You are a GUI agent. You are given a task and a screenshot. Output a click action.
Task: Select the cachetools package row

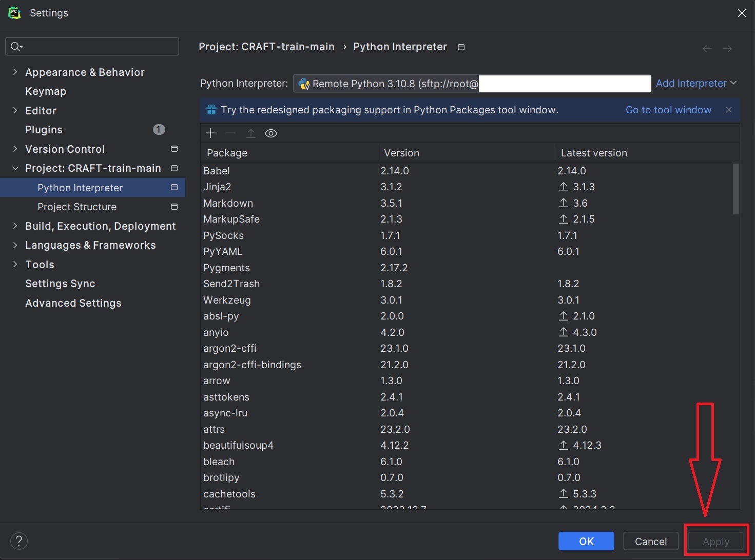coord(466,494)
